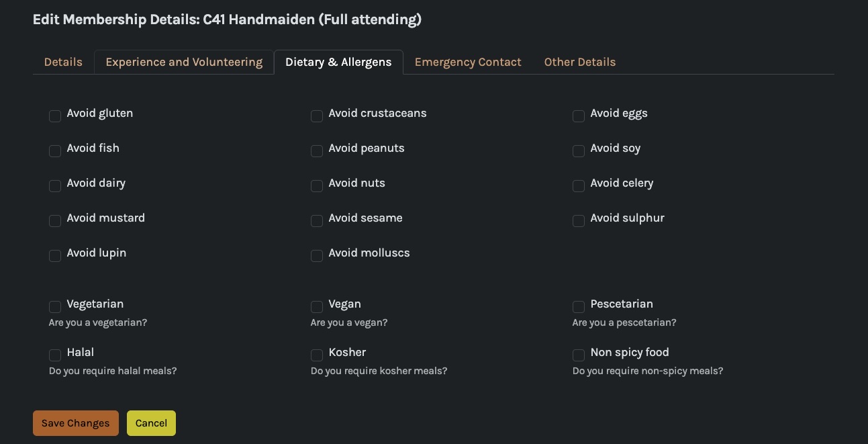The image size is (868, 444).
Task: Enable the Halal meals checkbox
Action: 55,355
